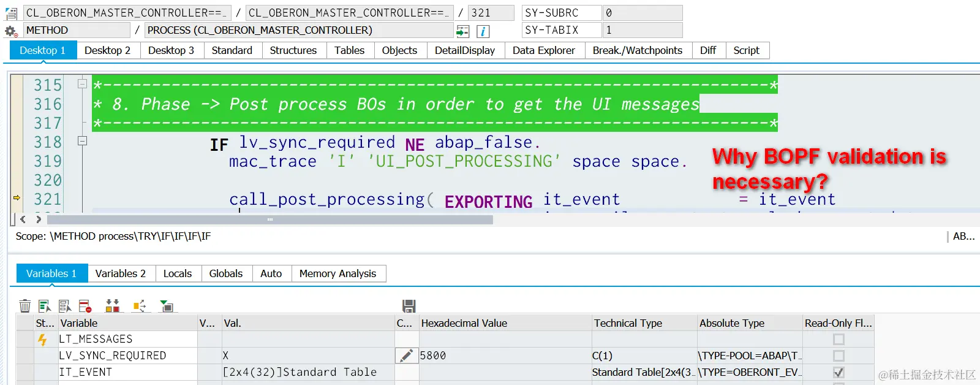Click the first CL_OBERON_MASTER_CONTROLLER program field
The height and width of the screenshot is (385, 980).
tap(127, 13)
